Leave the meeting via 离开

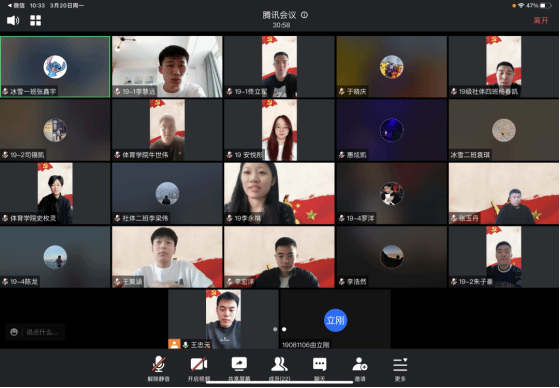[541, 20]
